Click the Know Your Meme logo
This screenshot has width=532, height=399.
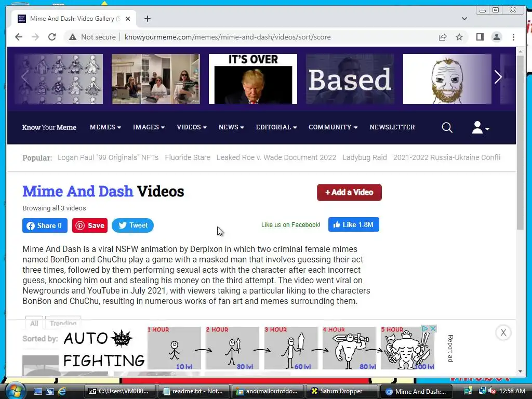pyautogui.click(x=49, y=127)
